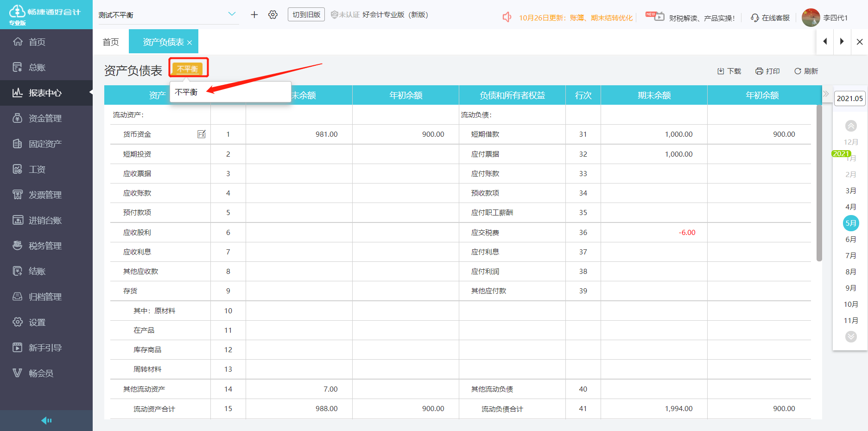Click the edit icon next to 货币资金
Image resolution: width=868 pixels, height=431 pixels.
[202, 134]
